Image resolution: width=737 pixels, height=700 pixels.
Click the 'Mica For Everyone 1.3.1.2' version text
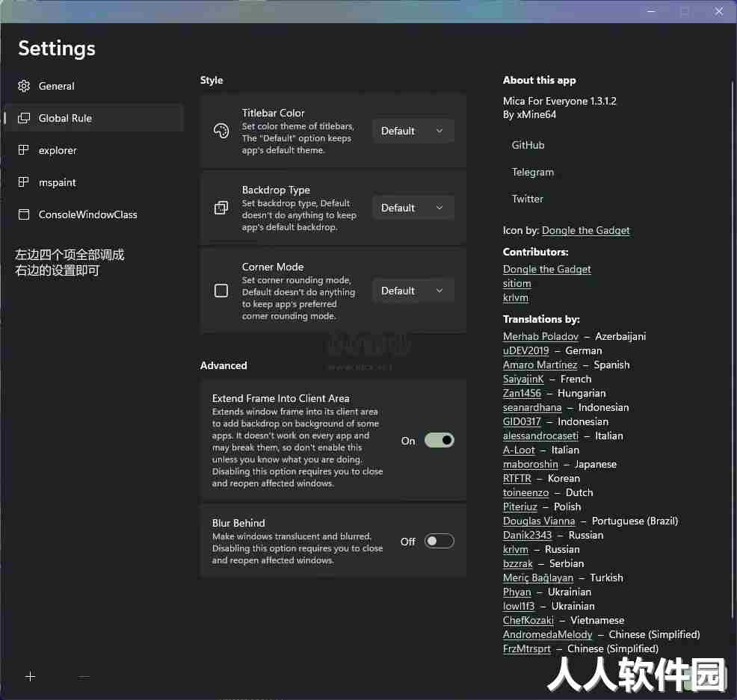[x=559, y=101]
